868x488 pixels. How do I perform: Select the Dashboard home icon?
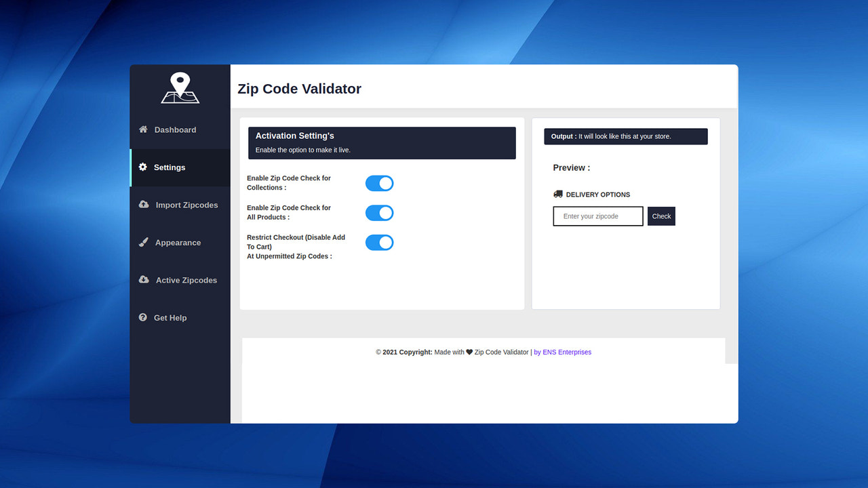(x=142, y=129)
